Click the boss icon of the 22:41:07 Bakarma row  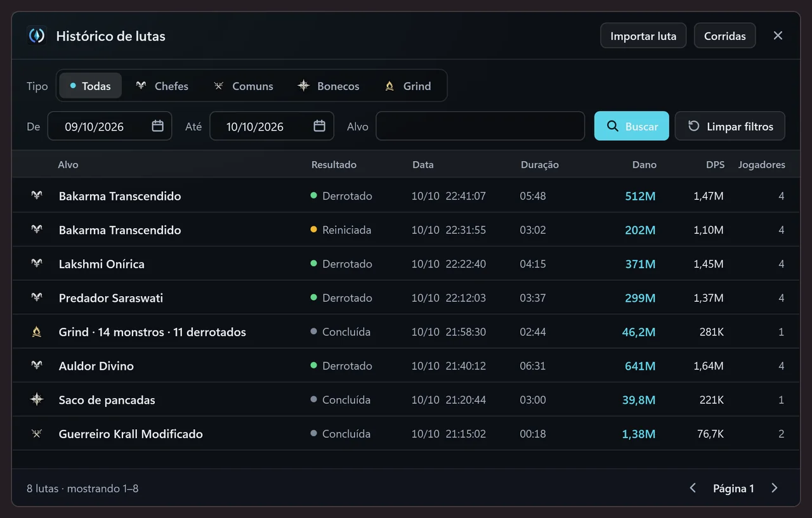(x=37, y=196)
